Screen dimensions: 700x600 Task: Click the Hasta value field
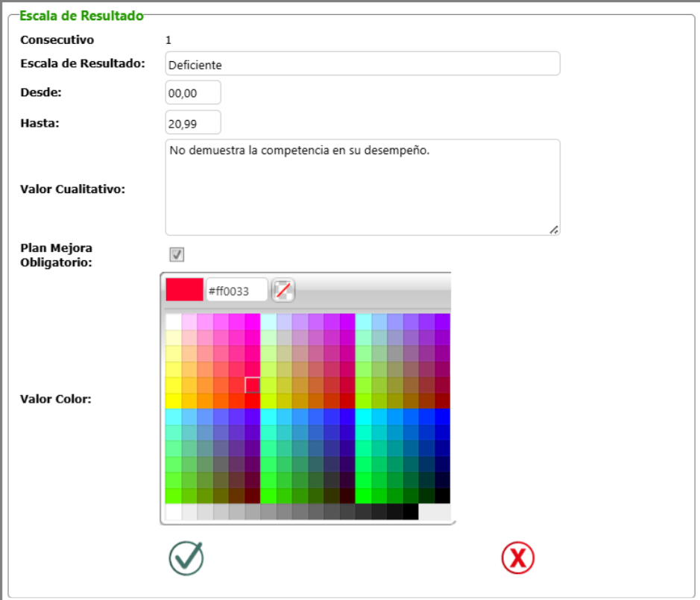click(193, 122)
